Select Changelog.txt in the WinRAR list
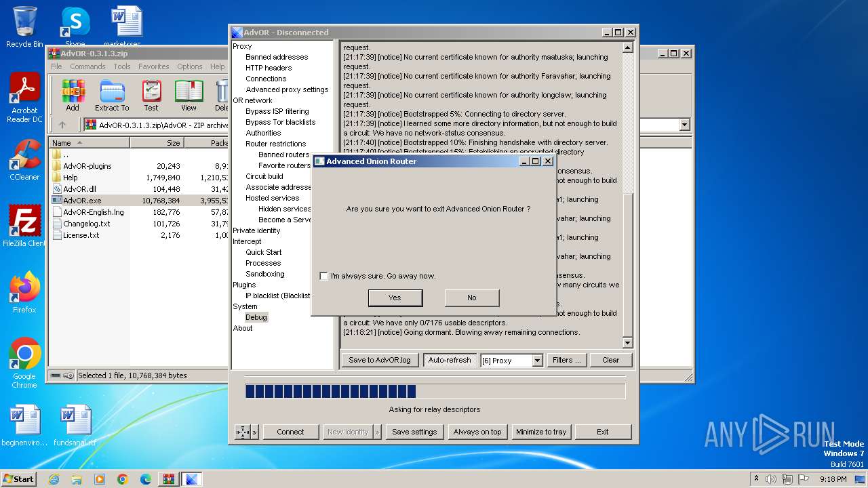 tap(86, 224)
